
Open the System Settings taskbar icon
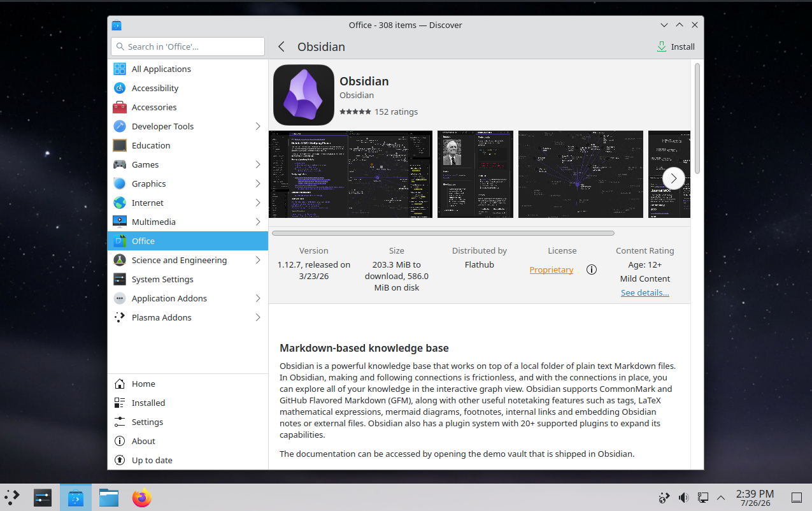[43, 497]
